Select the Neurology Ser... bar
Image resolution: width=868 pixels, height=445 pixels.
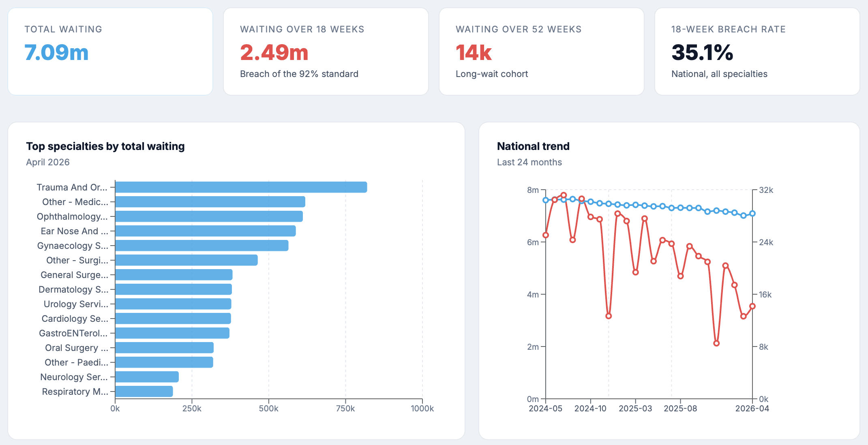(x=147, y=377)
